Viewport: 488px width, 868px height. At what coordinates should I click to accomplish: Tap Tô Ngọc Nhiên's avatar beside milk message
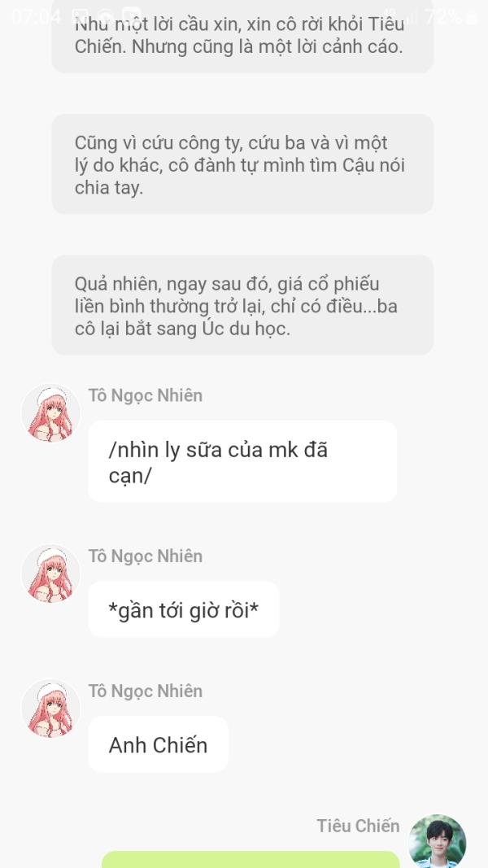click(51, 413)
